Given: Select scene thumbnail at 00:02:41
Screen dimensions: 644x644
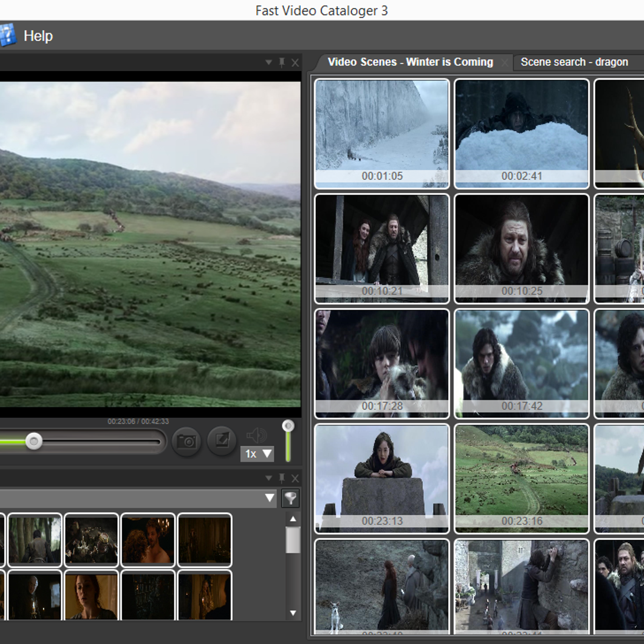Looking at the screenshot, I should tap(522, 134).
